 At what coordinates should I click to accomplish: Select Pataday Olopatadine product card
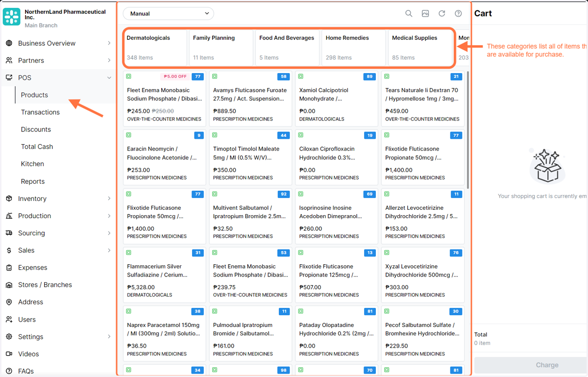click(x=337, y=333)
